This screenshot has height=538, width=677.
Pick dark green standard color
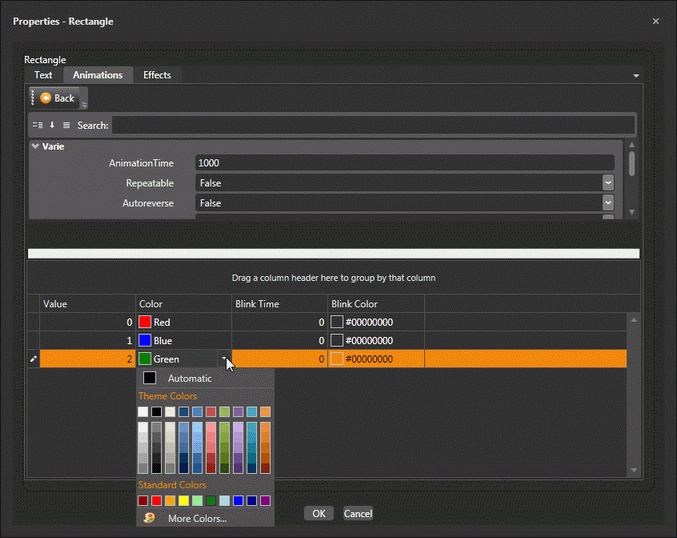click(211, 500)
